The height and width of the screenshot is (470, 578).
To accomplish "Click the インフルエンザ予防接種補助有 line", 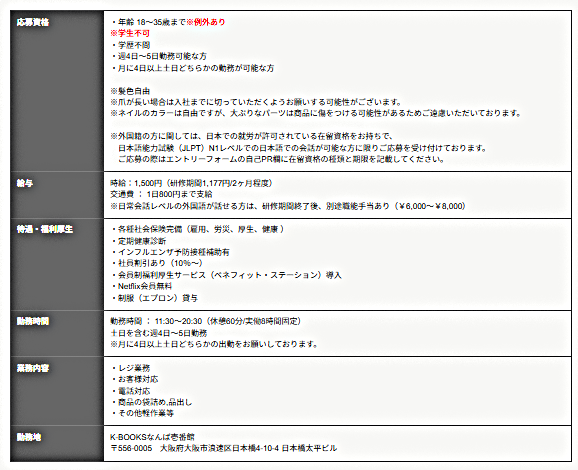I will click(x=170, y=252).
